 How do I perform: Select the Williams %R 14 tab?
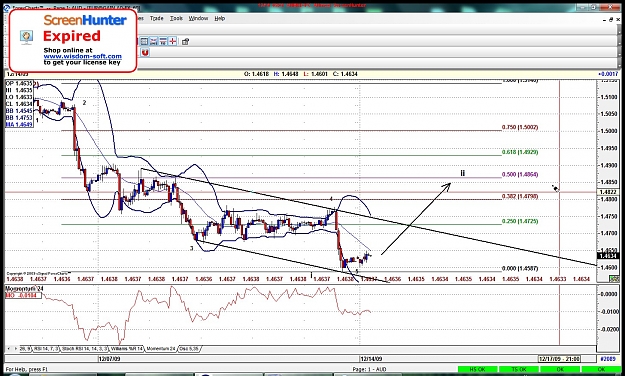pyautogui.click(x=126, y=348)
